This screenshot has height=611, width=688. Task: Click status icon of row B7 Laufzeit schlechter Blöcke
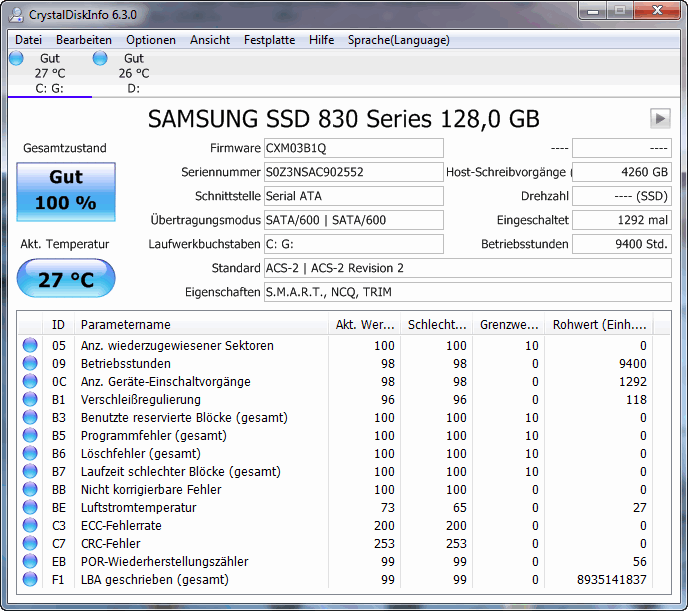click(x=30, y=471)
